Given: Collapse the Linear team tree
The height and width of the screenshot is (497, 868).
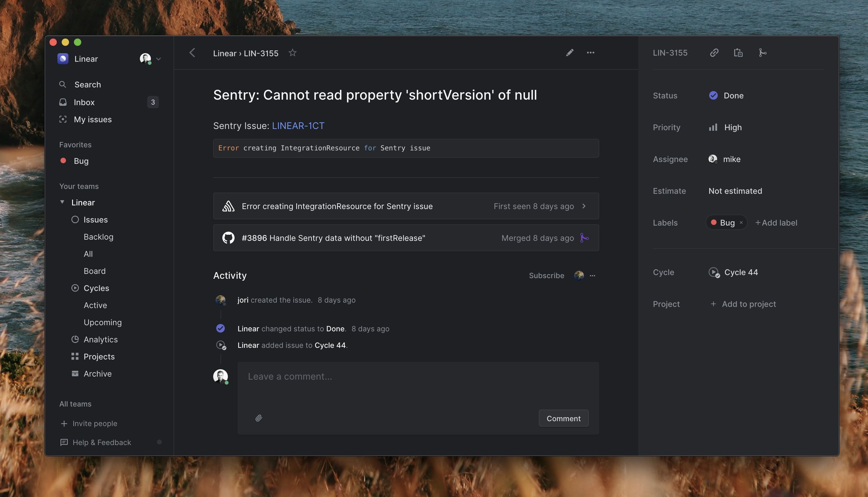Looking at the screenshot, I should point(62,202).
